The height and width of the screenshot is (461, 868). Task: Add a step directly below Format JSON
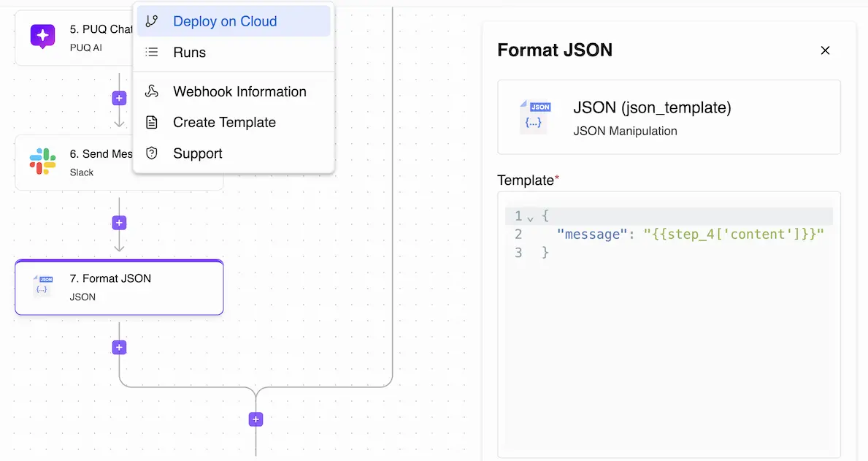coord(120,348)
